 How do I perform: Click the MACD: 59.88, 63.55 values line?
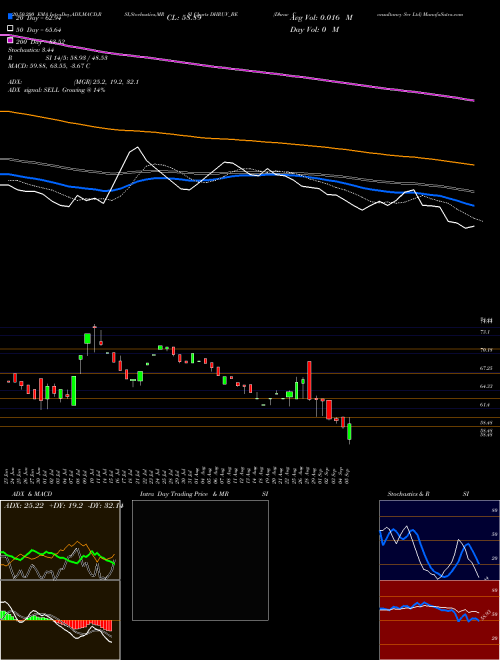click(49, 66)
